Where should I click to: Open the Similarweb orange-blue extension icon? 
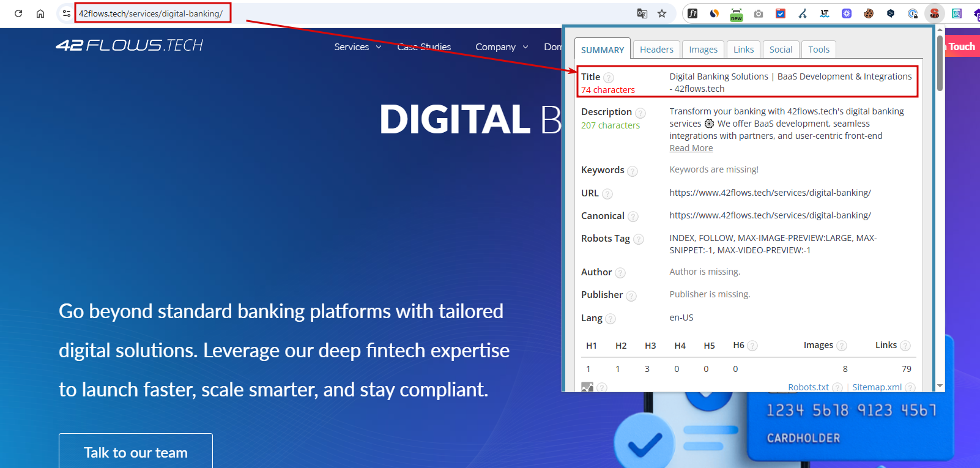point(715,13)
